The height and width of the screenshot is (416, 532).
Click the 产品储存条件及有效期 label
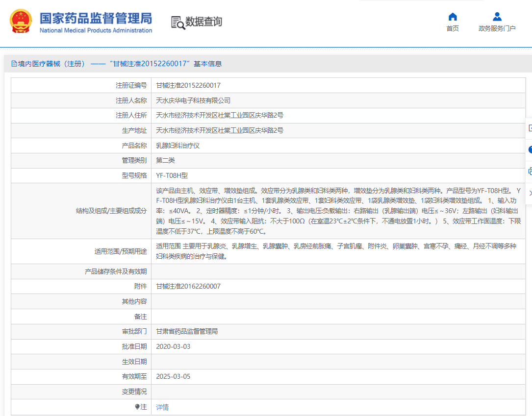pyautogui.click(x=116, y=271)
